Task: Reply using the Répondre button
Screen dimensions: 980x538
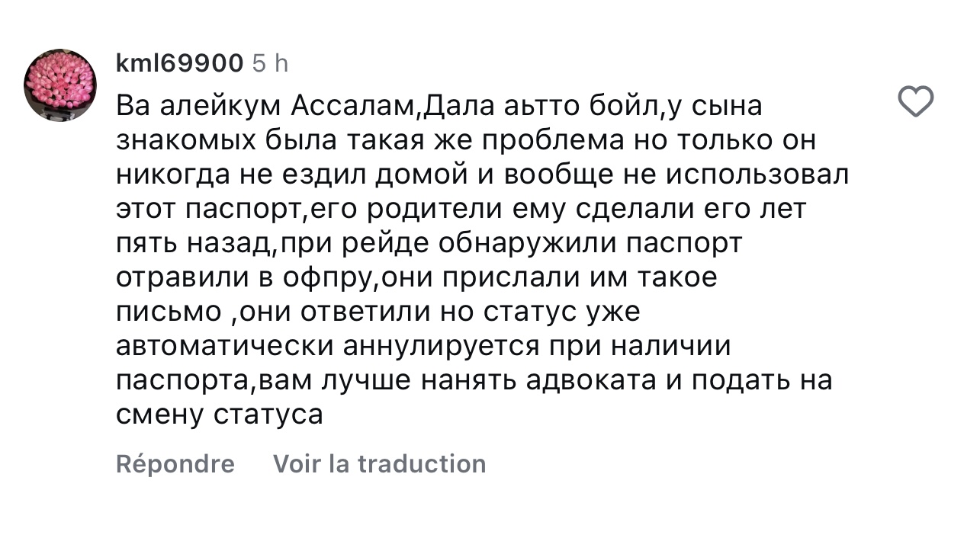Action: (x=175, y=464)
